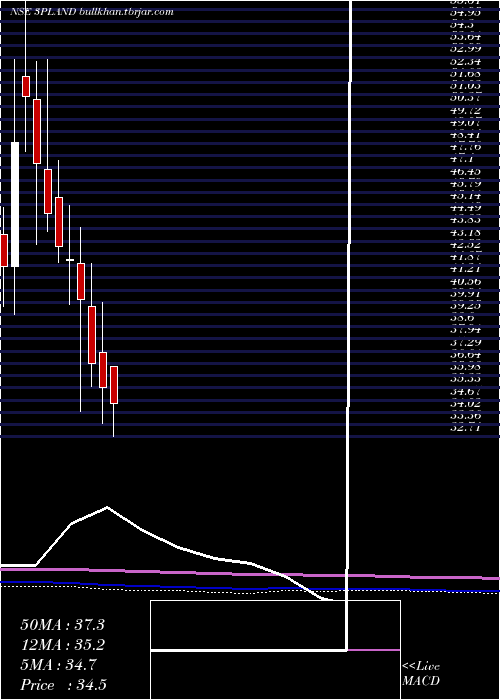Click the 44.49 price axis label
This screenshot has width=500, height=700.
point(464,208)
